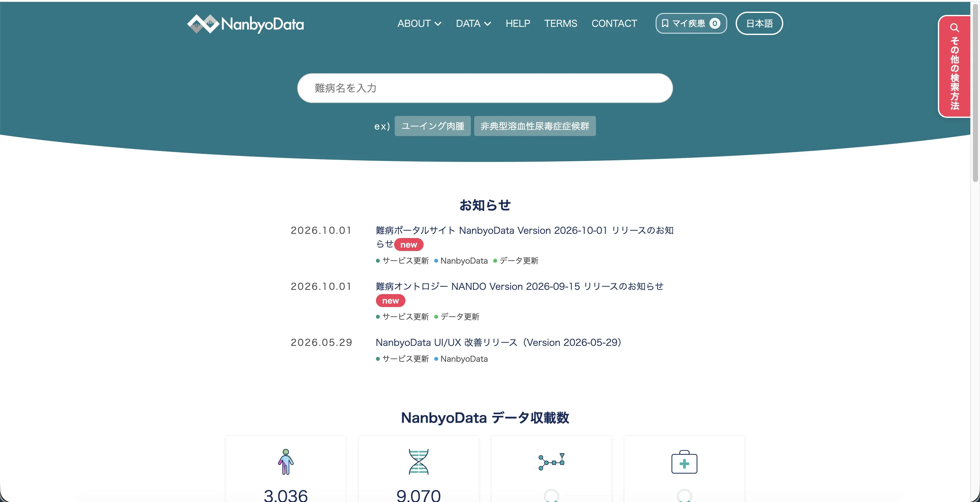Select the 非典型溶血性尿毒症症候群 example
Viewport: 980px width, 502px height.
pyautogui.click(x=534, y=126)
